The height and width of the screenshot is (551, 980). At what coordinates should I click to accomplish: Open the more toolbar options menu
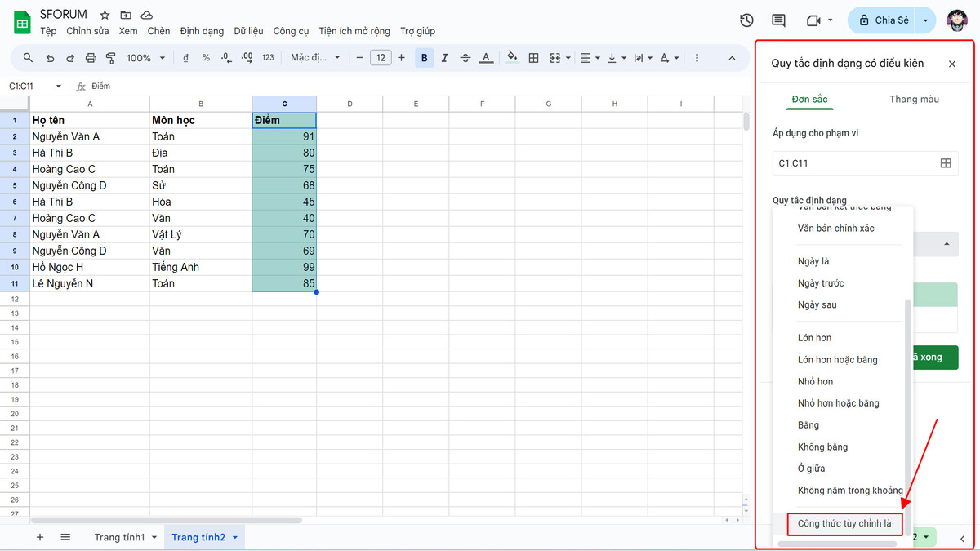697,58
